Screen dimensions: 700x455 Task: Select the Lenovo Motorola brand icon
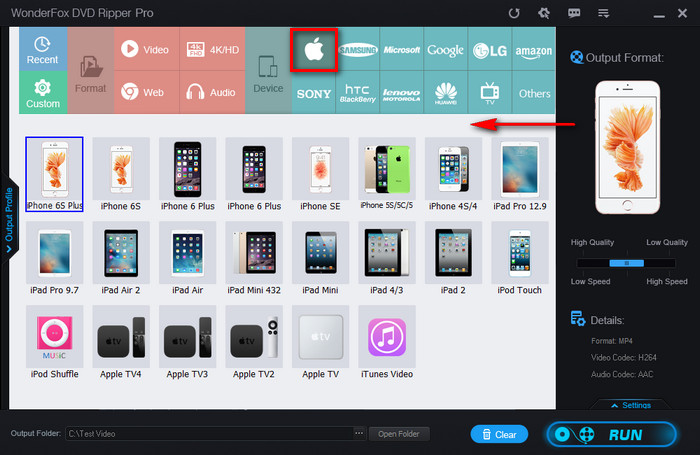pos(401,92)
